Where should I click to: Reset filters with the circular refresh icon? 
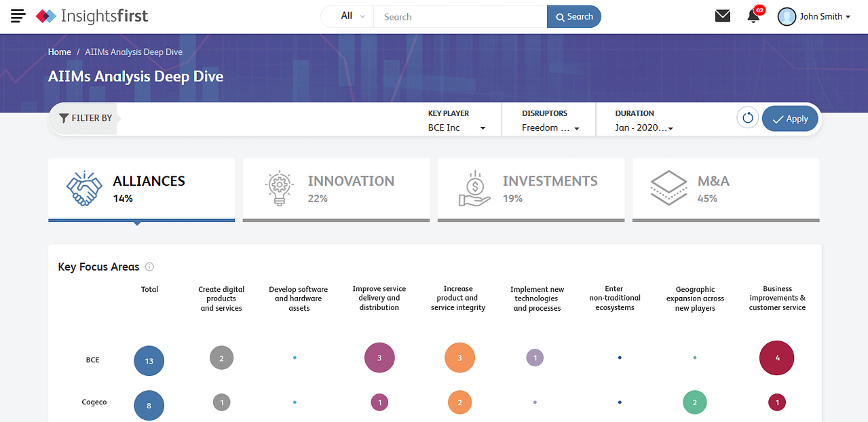coord(748,118)
